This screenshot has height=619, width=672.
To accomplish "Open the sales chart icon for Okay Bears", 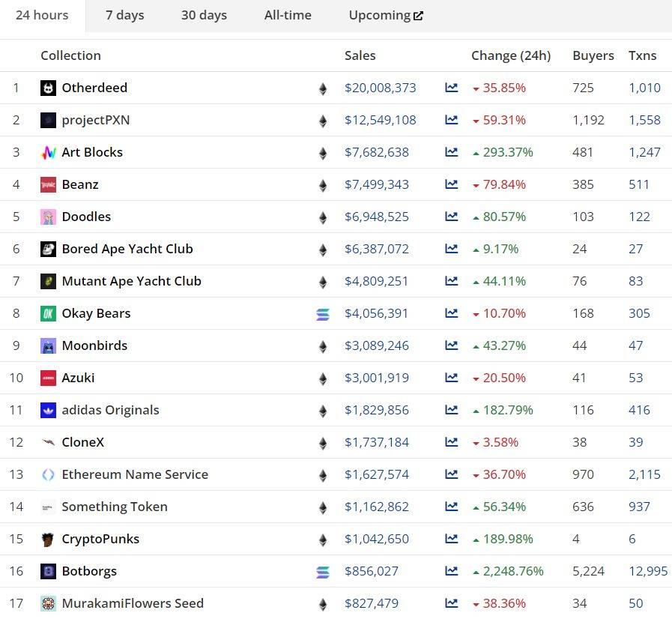I will pyautogui.click(x=451, y=313).
